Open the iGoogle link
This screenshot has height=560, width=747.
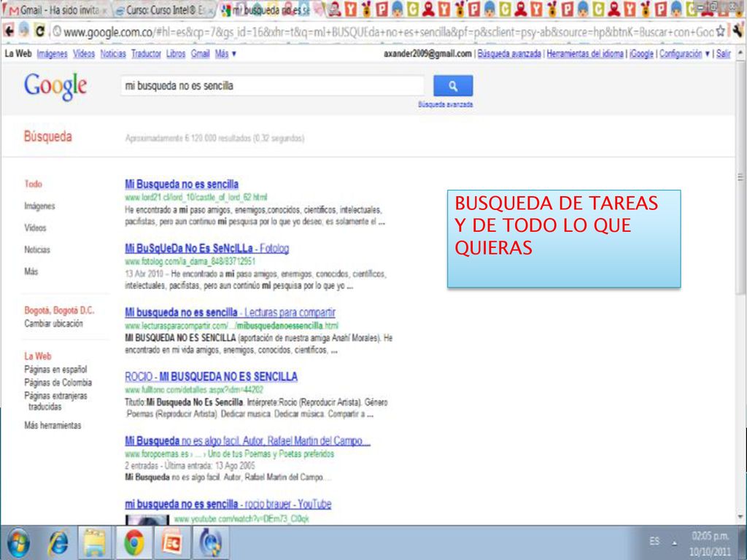(x=641, y=54)
